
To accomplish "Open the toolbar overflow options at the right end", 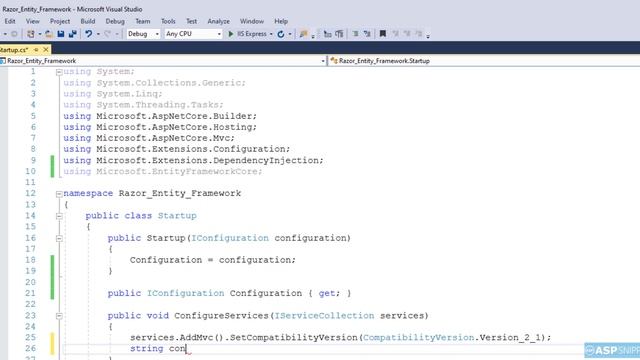I will (x=428, y=36).
